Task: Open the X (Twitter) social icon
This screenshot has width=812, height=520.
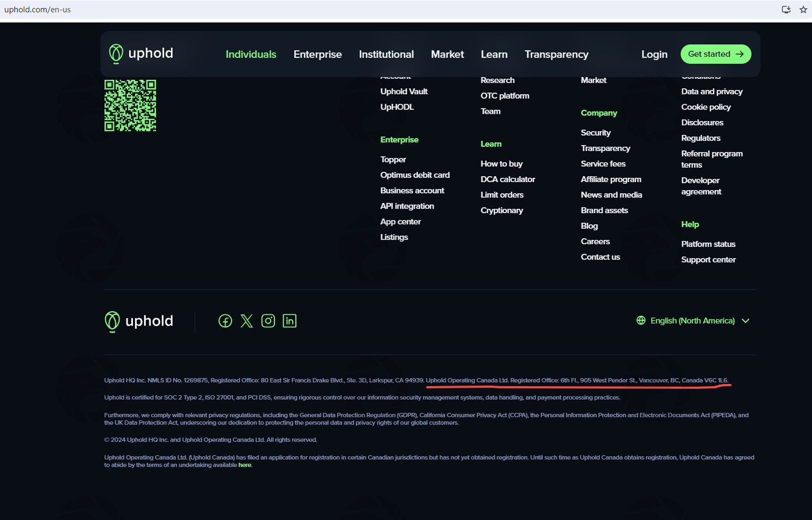Action: tap(247, 321)
